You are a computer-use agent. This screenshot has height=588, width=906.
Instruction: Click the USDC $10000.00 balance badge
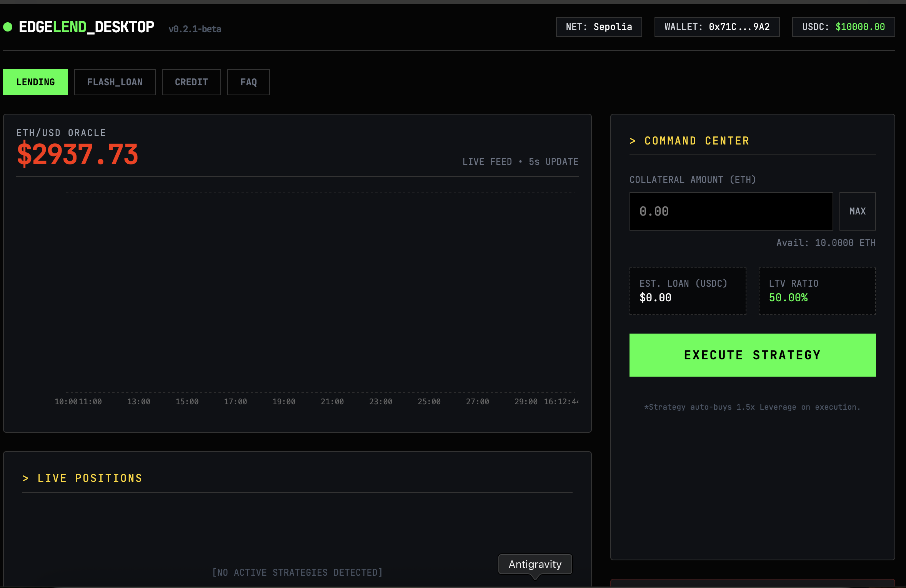843,27
